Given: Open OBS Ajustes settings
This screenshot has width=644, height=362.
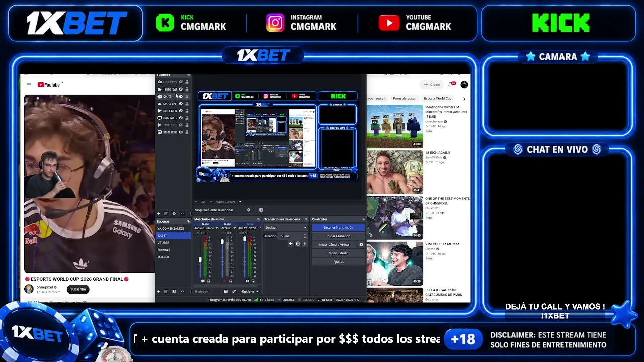Looking at the screenshot, I should tap(338, 262).
